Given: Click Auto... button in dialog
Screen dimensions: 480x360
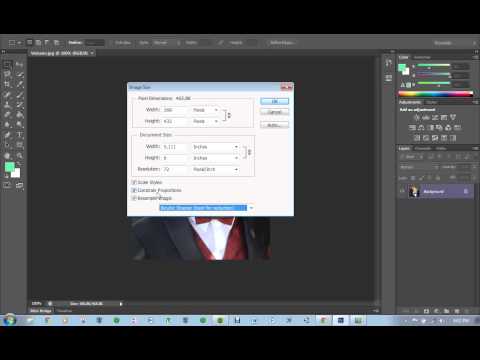Looking at the screenshot, I should click(274, 125).
